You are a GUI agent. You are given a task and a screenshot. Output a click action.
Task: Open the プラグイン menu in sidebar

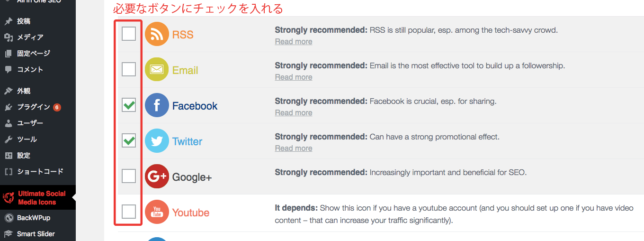point(33,107)
